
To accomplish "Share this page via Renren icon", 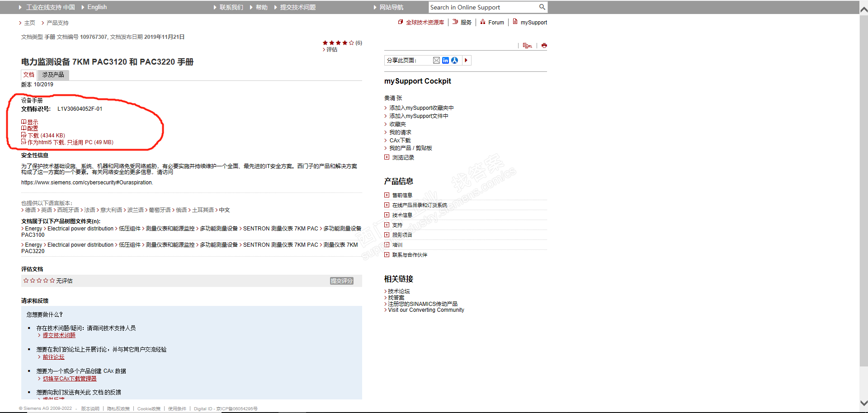I will tap(455, 61).
